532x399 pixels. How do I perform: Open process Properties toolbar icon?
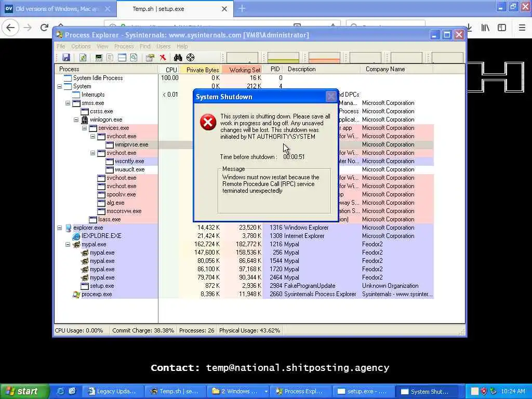150,57
